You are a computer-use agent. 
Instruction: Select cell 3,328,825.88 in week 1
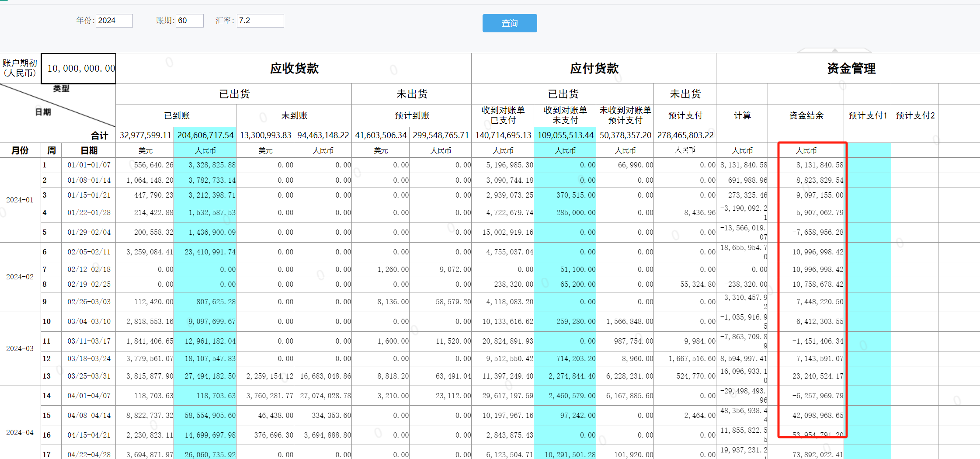(x=205, y=165)
